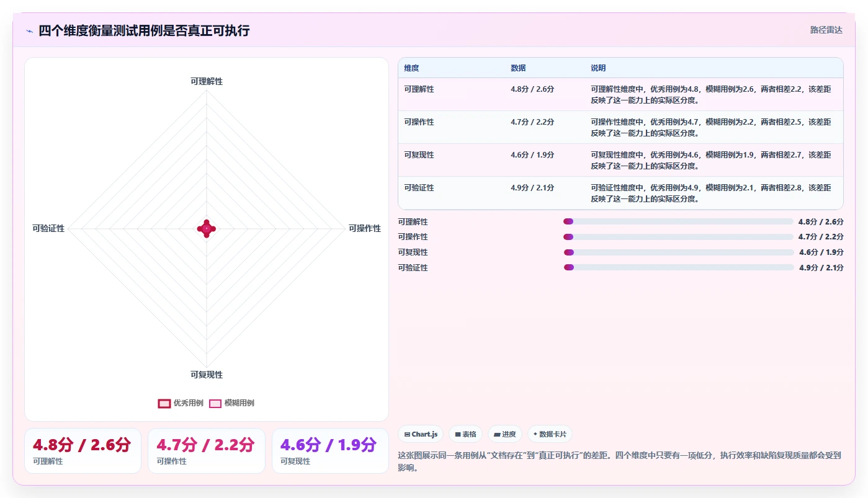The height and width of the screenshot is (498, 868).
Task: Click the lightning icon beside the title
Action: click(30, 31)
